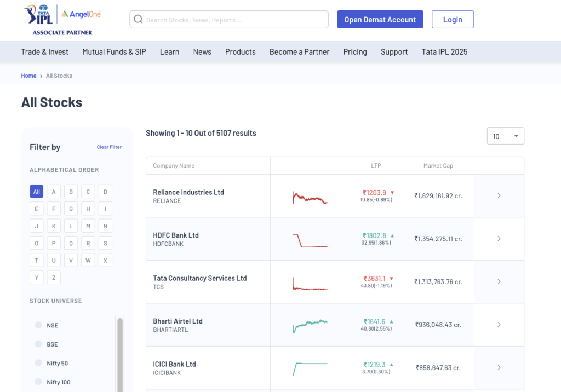Select the Nifty 50 filter option
561x392 pixels.
(38, 362)
